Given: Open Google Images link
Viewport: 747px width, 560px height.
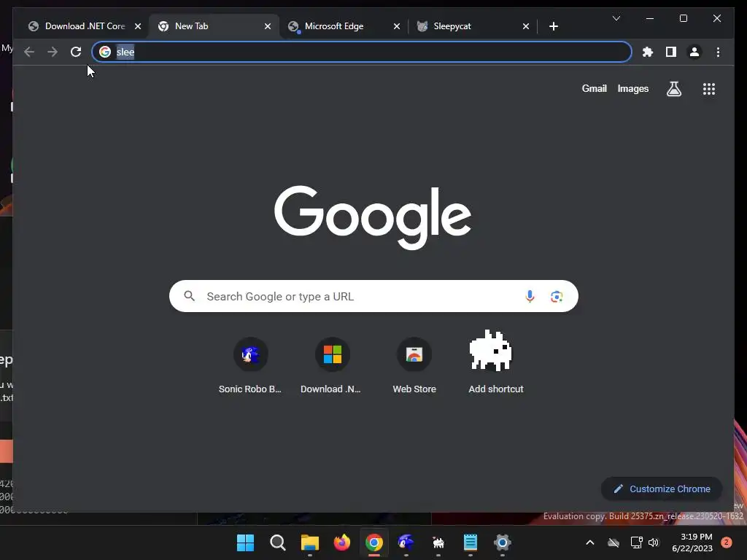Looking at the screenshot, I should click(x=632, y=88).
